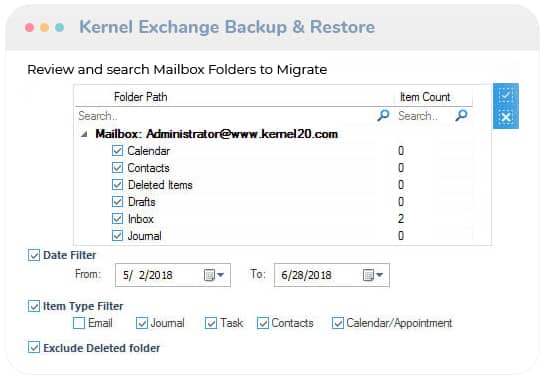Open the From date calendar icon
This screenshot has width=545, height=380.
[210, 275]
